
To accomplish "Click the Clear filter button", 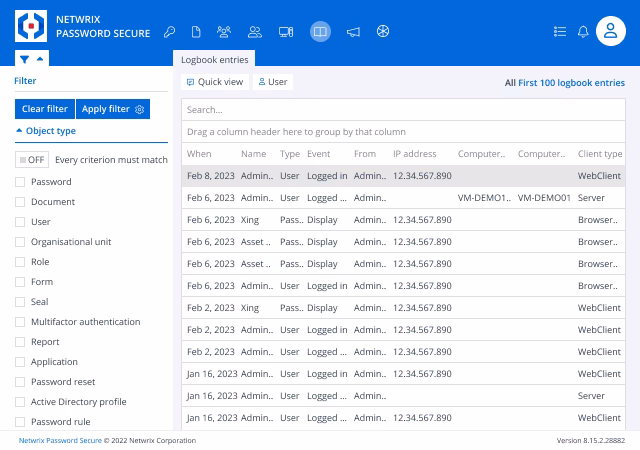I will (x=45, y=109).
